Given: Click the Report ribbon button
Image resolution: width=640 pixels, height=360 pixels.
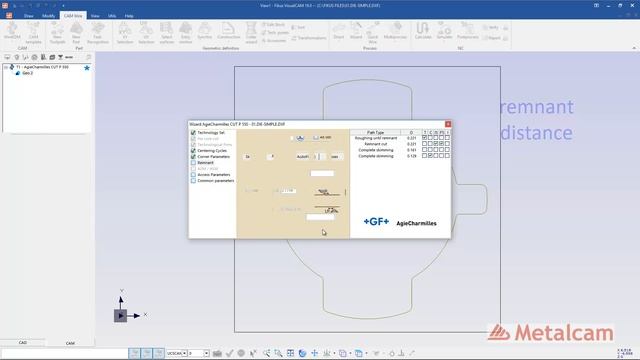Looking at the screenshot, I should point(491,38).
